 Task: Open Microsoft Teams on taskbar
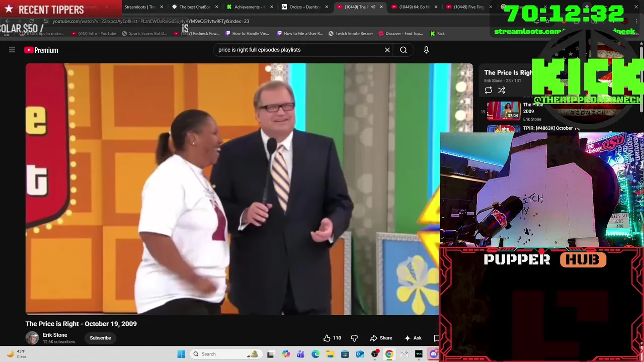pos(300,354)
